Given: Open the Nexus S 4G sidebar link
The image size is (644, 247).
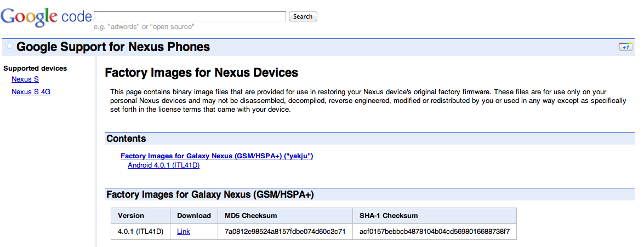Looking at the screenshot, I should point(31,92).
